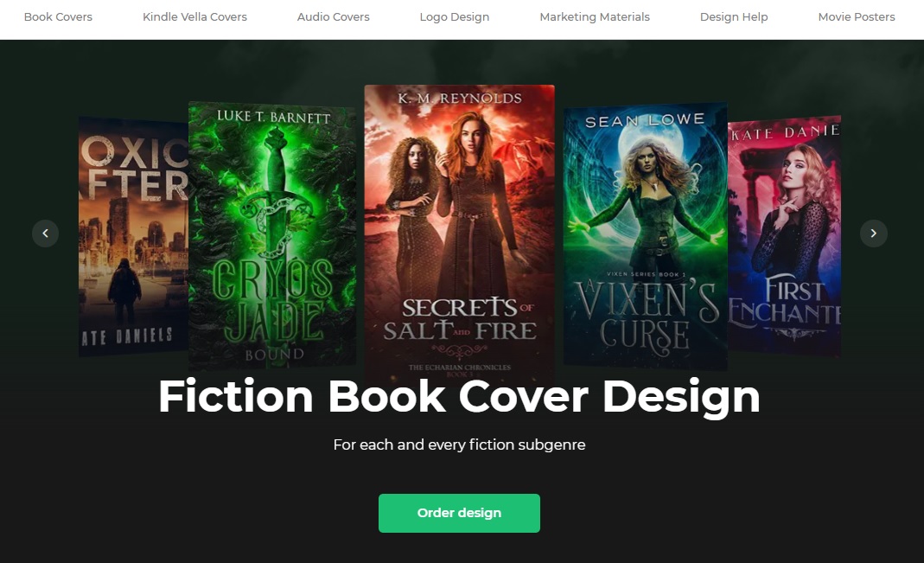
Task: Click the carousel next arrow
Action: pyautogui.click(x=873, y=234)
